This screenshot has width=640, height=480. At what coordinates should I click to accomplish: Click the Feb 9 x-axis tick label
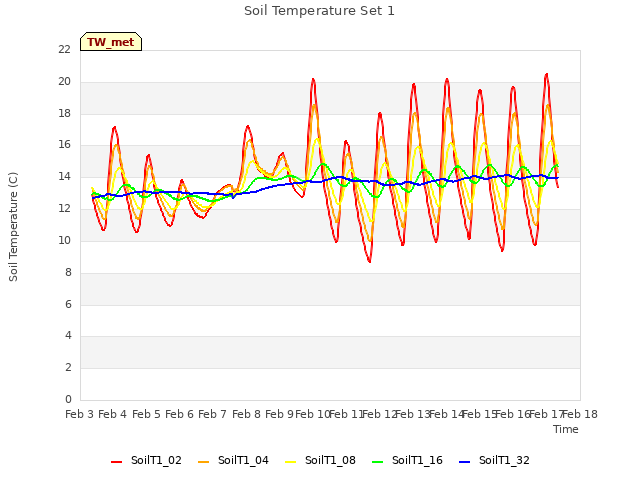click(x=279, y=414)
